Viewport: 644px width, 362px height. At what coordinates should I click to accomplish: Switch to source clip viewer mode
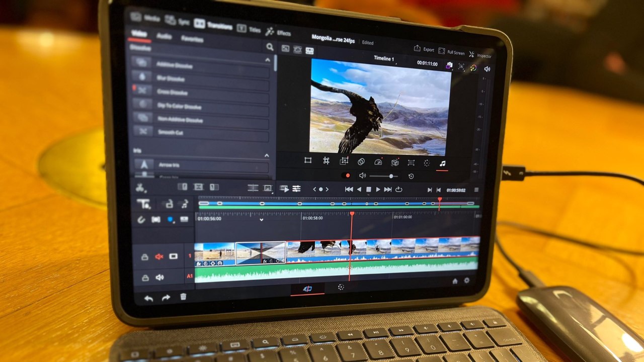[x=285, y=48]
